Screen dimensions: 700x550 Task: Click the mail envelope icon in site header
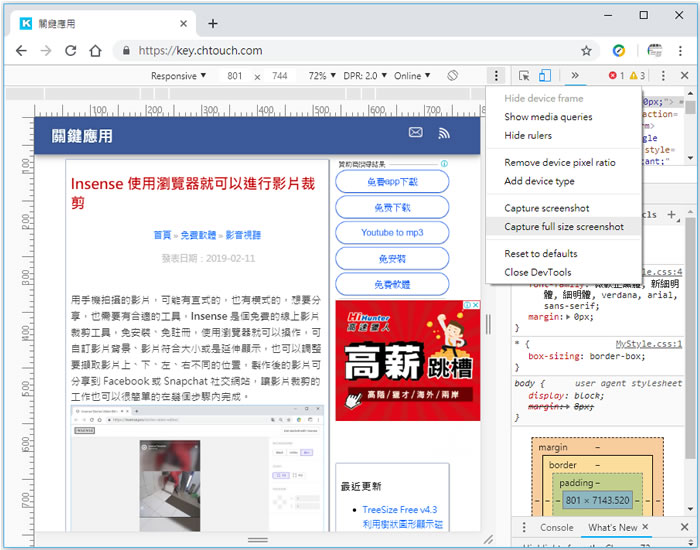coord(415,133)
